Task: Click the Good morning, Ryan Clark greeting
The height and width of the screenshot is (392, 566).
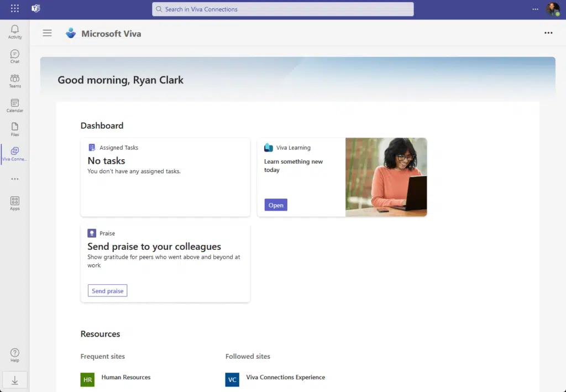Action: coord(120,80)
